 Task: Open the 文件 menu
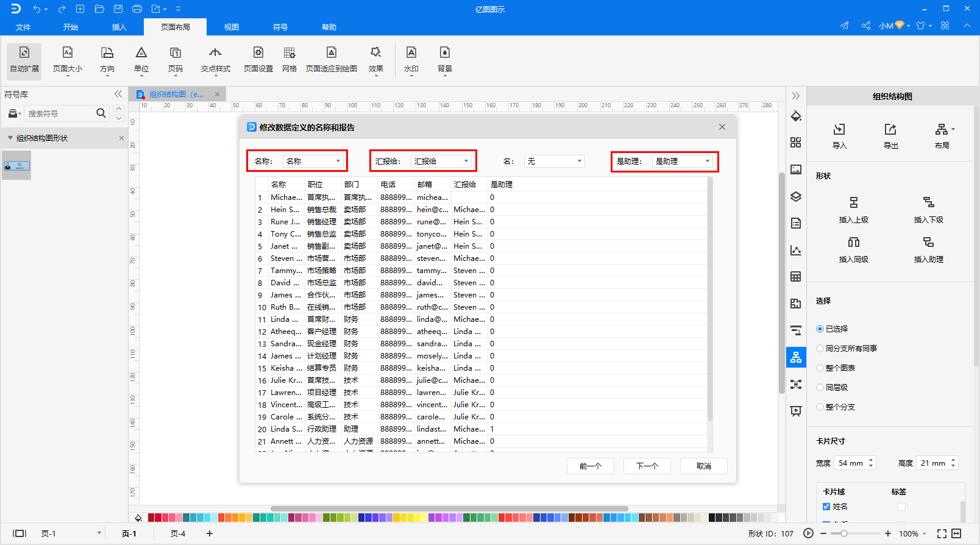coord(23,27)
